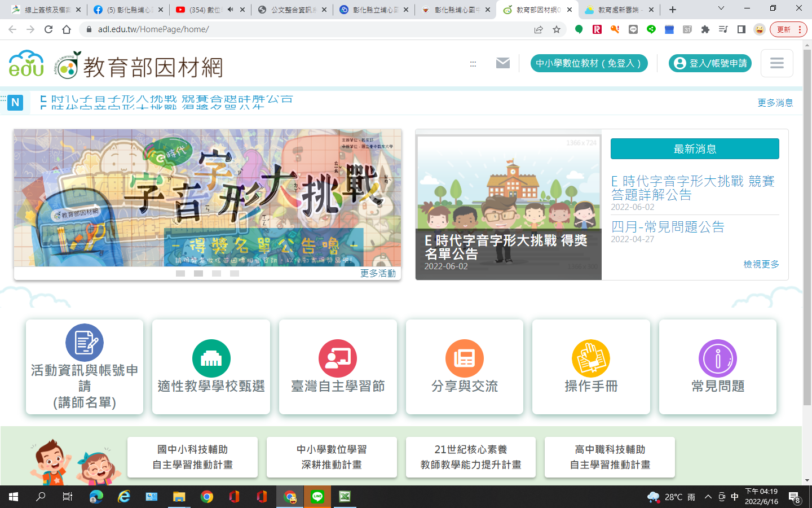Click the browser back arrow
Image resolution: width=812 pixels, height=508 pixels.
pyautogui.click(x=12, y=29)
